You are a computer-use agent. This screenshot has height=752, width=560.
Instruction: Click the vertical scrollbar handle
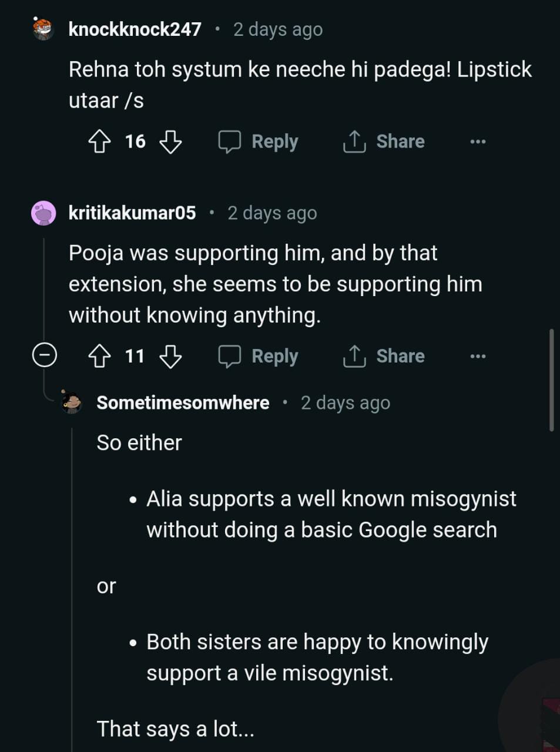551,380
